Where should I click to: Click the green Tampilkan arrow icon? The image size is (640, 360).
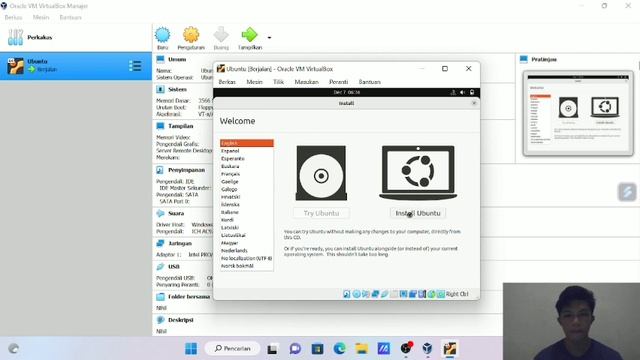pyautogui.click(x=249, y=35)
